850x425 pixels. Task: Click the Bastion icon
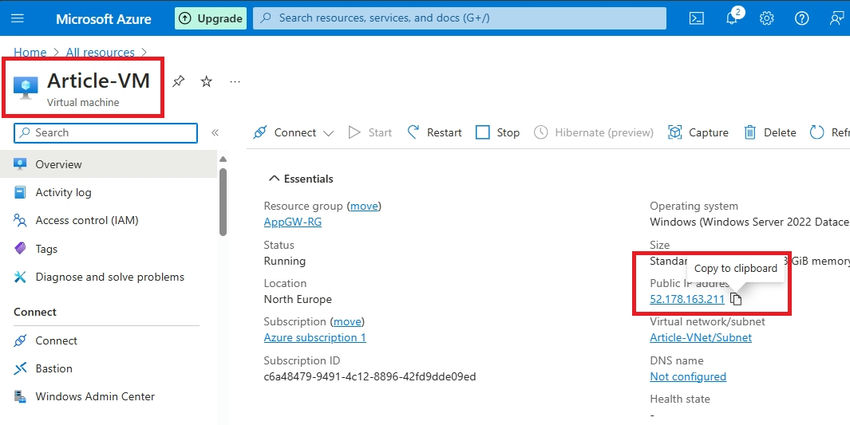[20, 369]
